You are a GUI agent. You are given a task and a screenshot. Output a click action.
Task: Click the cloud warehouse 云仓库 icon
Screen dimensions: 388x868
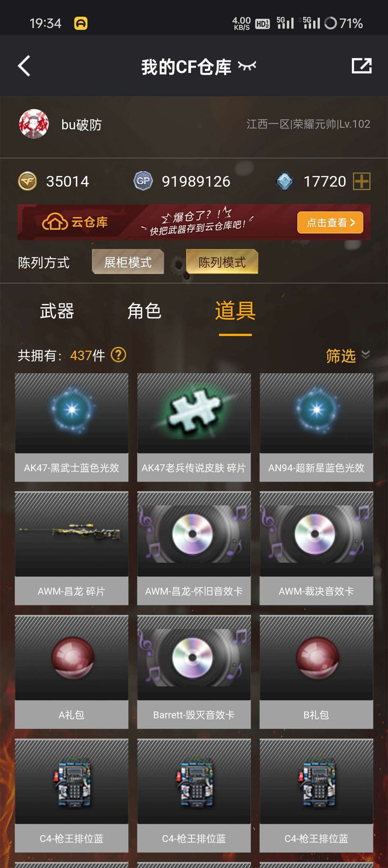pyautogui.click(x=55, y=221)
